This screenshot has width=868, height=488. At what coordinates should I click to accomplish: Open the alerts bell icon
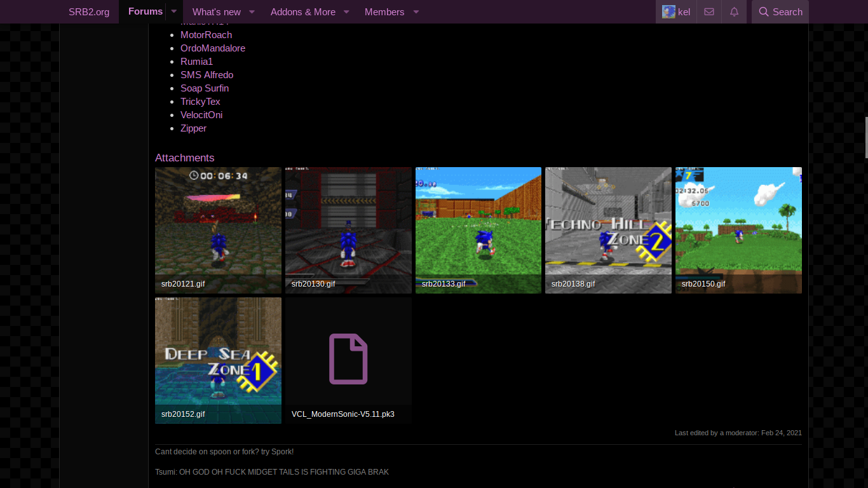coord(734,12)
